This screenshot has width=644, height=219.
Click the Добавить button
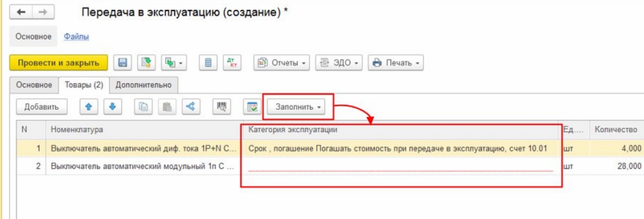[41, 107]
